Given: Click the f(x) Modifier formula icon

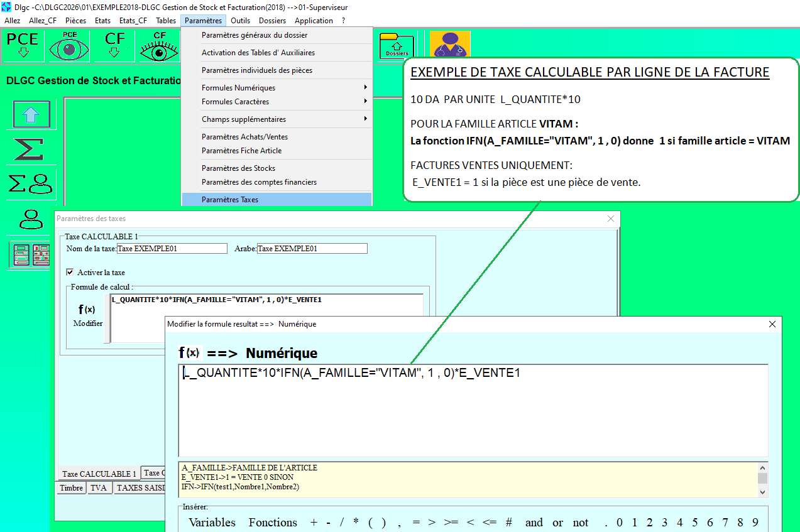Looking at the screenshot, I should click(87, 315).
